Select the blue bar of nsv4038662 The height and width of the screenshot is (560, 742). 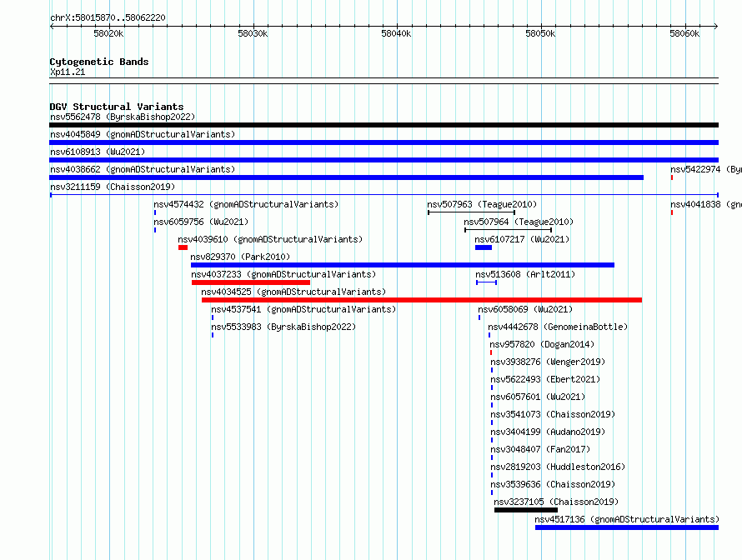[x=346, y=177]
